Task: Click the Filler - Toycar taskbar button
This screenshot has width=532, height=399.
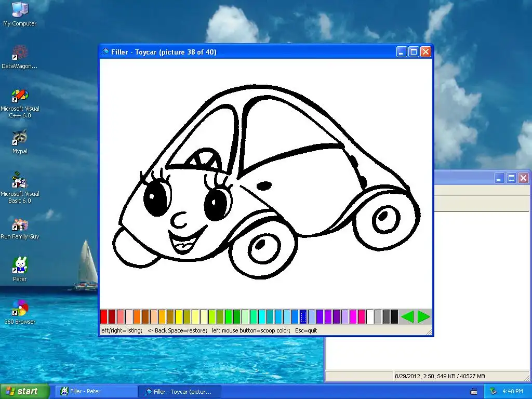Action: pyautogui.click(x=180, y=392)
